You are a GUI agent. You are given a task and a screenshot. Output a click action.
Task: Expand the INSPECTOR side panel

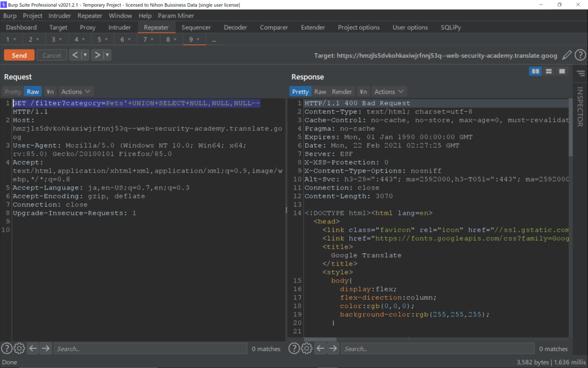pos(580,107)
